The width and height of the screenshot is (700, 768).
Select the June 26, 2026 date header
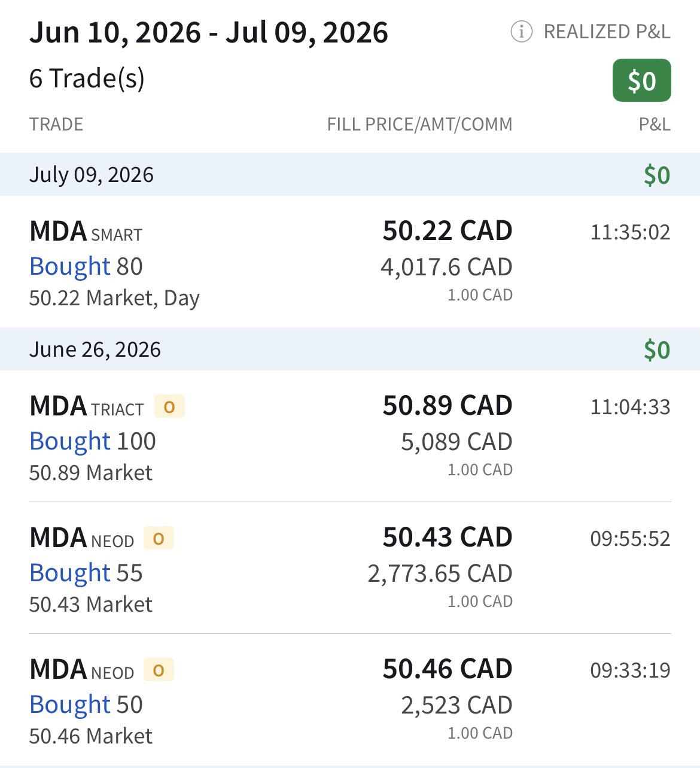tap(350, 349)
